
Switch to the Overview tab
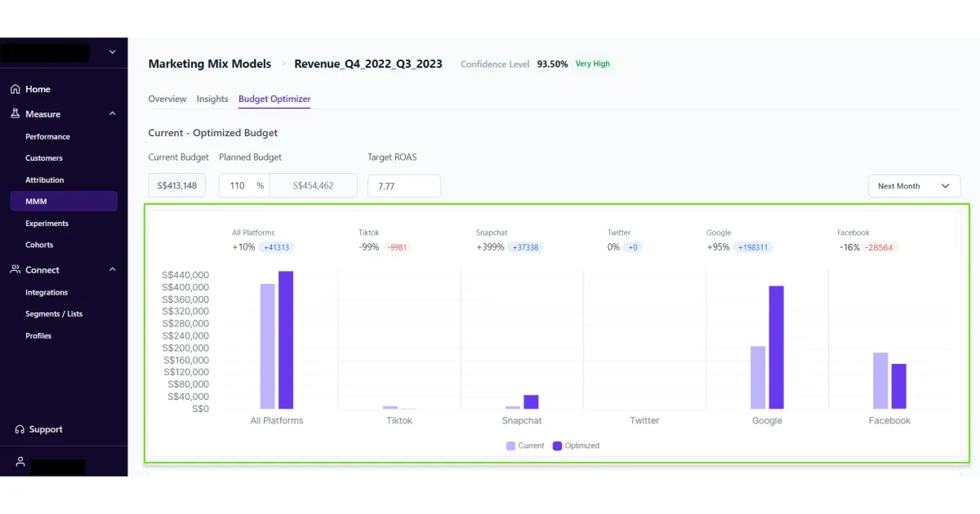tap(167, 99)
